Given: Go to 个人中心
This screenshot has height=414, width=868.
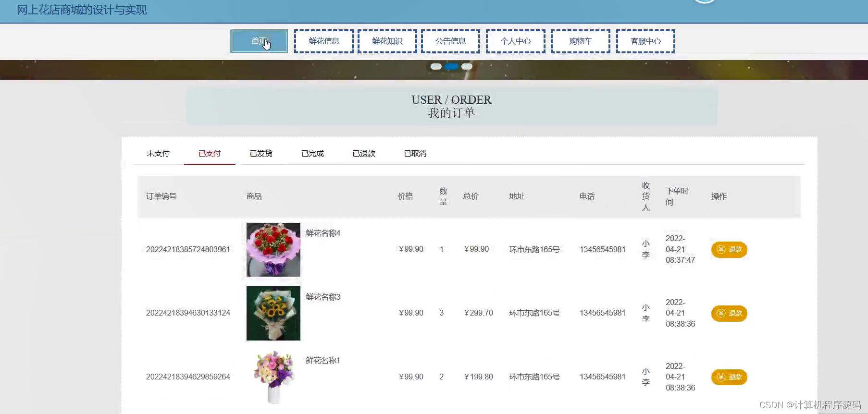Looking at the screenshot, I should tap(516, 41).
